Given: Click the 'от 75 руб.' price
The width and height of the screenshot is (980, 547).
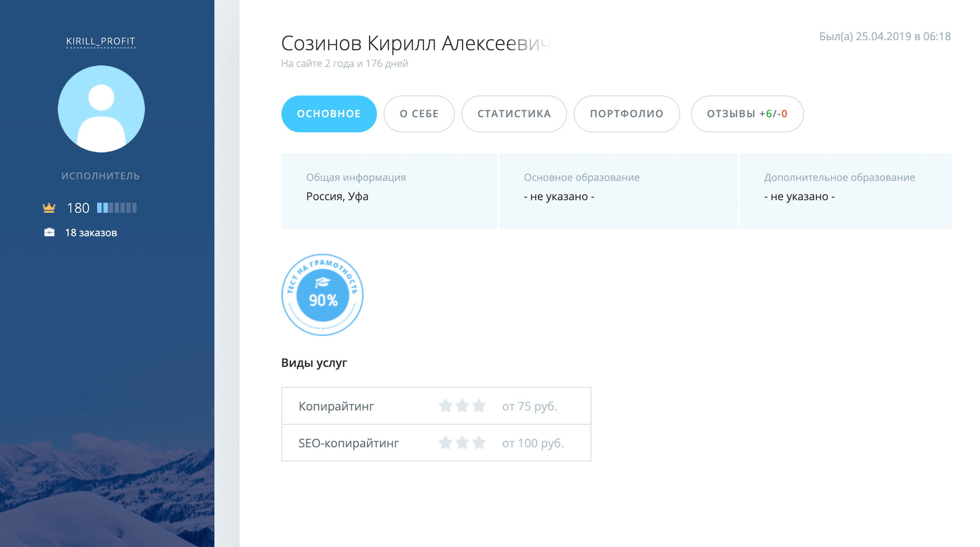Looking at the screenshot, I should tap(529, 406).
